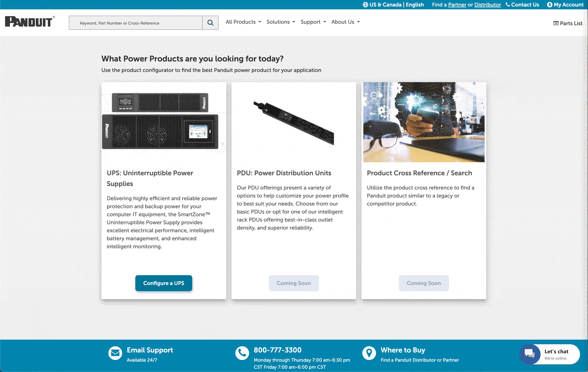
Task: Click the UPS: Uninterruptible Power Supplies title
Action: pyautogui.click(x=150, y=178)
